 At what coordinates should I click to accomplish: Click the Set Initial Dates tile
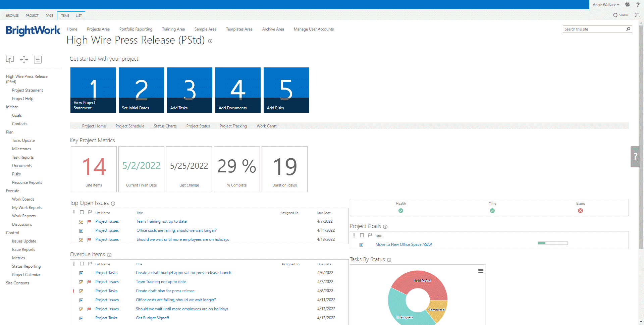pyautogui.click(x=141, y=90)
